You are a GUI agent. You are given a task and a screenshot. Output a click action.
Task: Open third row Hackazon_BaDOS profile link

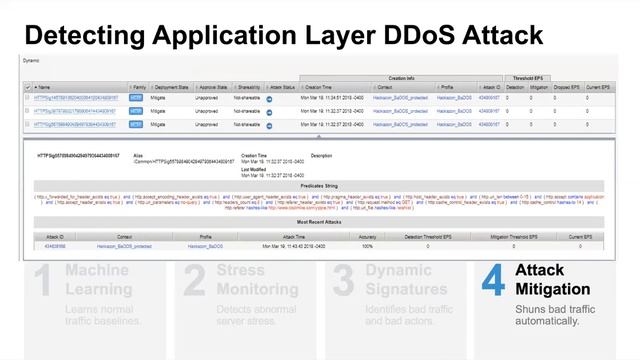coord(454,124)
